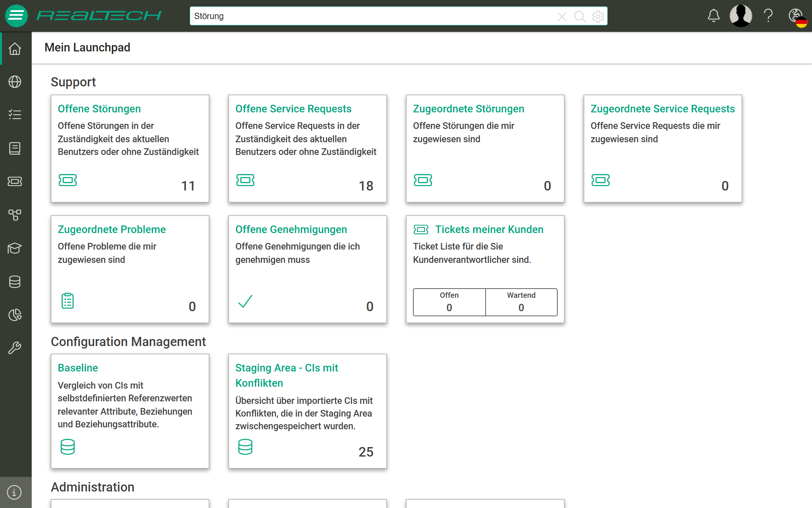Open the Offene Störungen tile title
Viewport: 812px width, 508px height.
(x=99, y=109)
